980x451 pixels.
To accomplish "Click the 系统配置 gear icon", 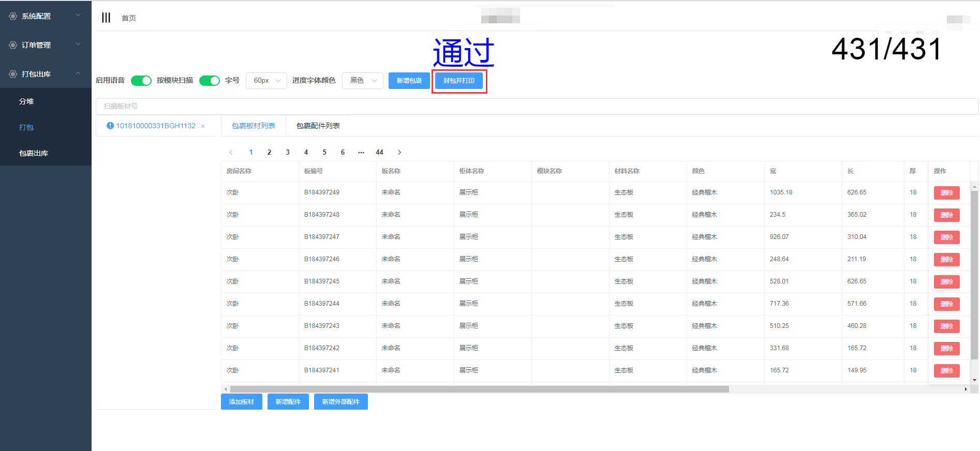I will (13, 17).
